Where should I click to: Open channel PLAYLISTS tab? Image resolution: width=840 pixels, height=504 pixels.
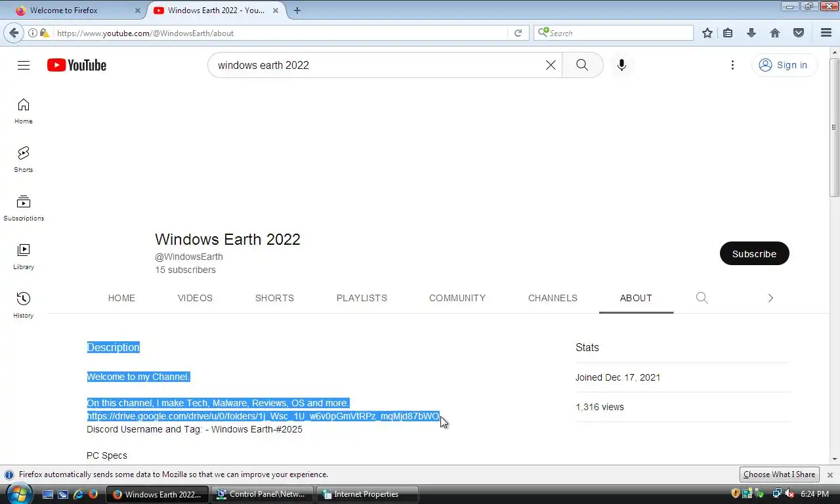coord(362,298)
